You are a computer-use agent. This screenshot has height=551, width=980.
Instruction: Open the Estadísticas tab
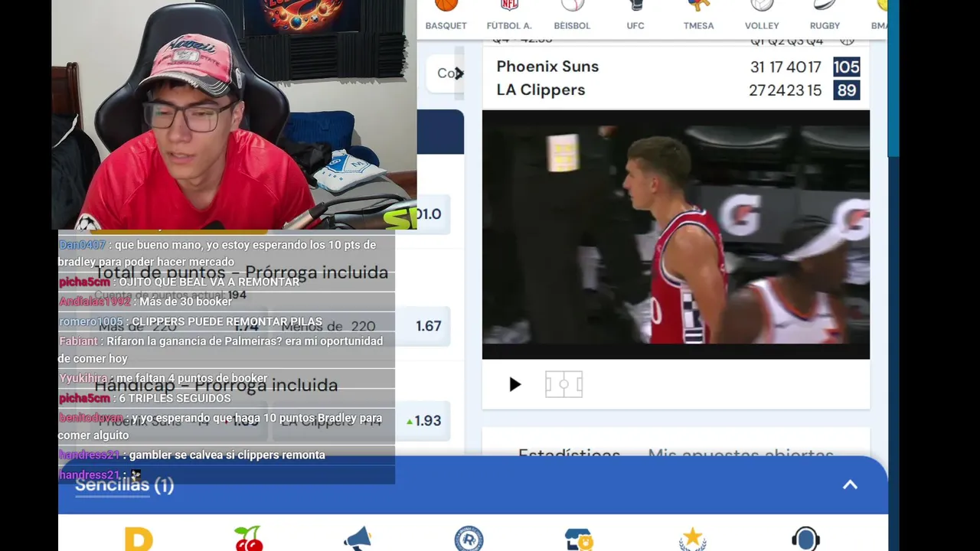(x=569, y=455)
